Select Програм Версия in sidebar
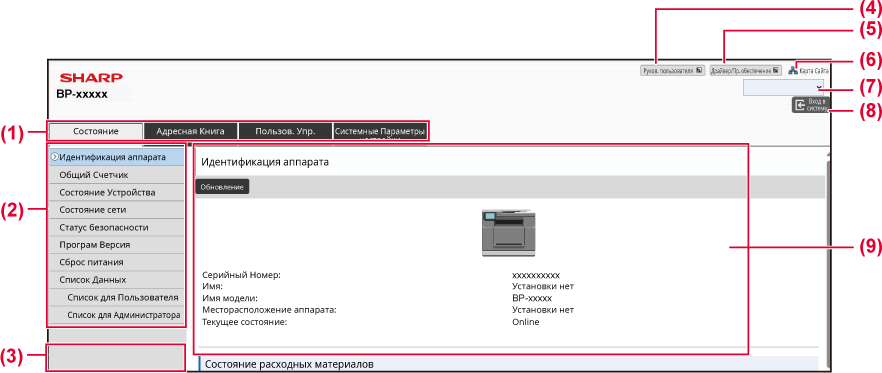 116,245
